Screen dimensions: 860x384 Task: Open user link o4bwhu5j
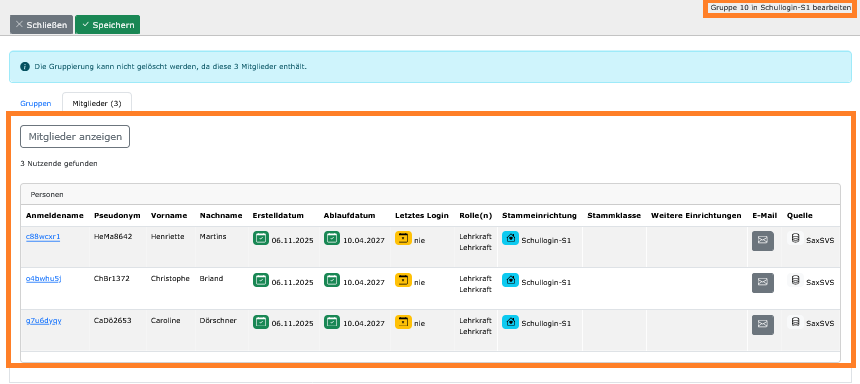click(x=43, y=279)
